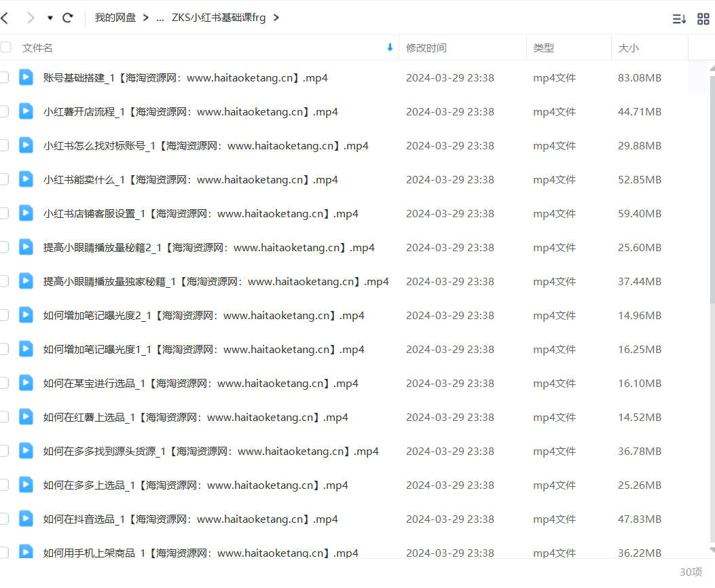This screenshot has width=715, height=588.
Task: Refresh the file list
Action: click(x=67, y=18)
